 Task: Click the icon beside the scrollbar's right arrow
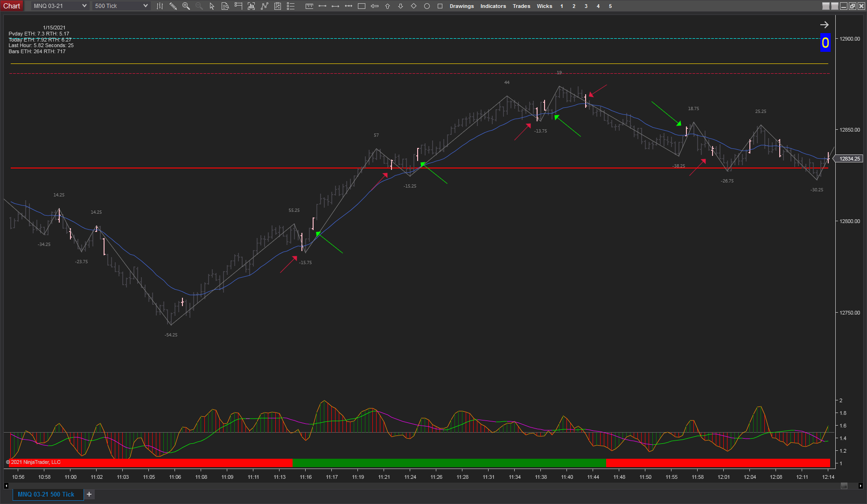pos(844,486)
